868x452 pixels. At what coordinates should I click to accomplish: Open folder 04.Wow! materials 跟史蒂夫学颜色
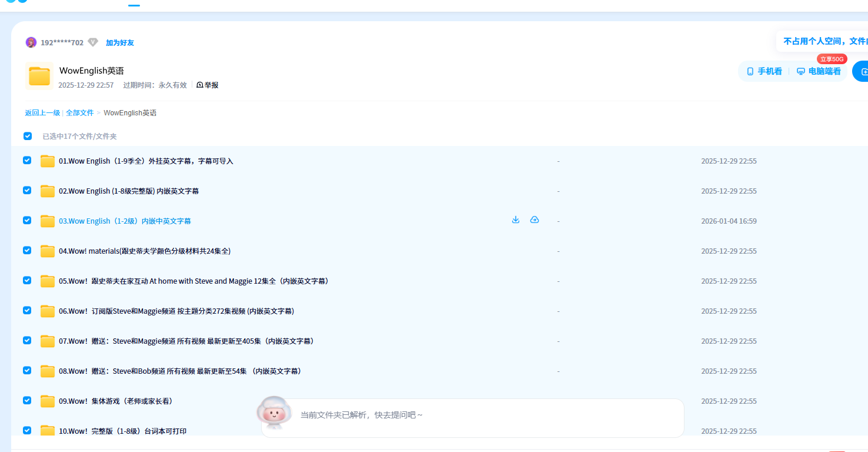[145, 251]
